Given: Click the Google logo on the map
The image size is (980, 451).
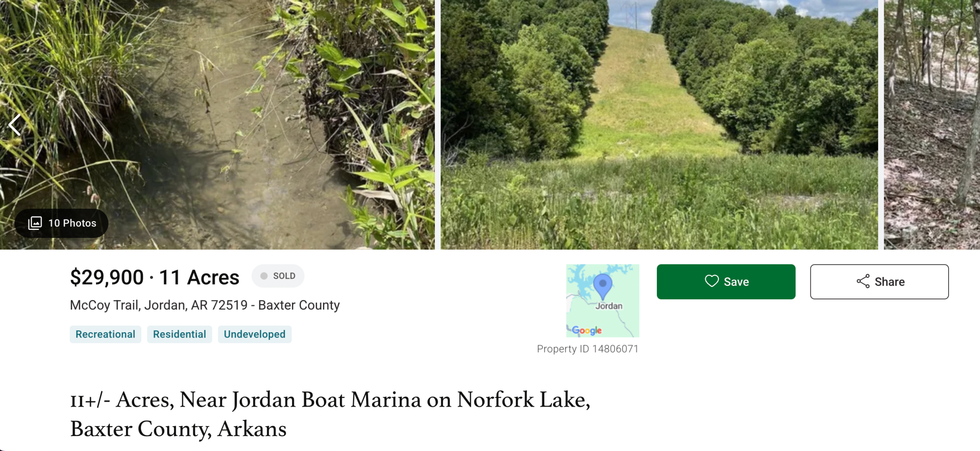Looking at the screenshot, I should click(586, 330).
